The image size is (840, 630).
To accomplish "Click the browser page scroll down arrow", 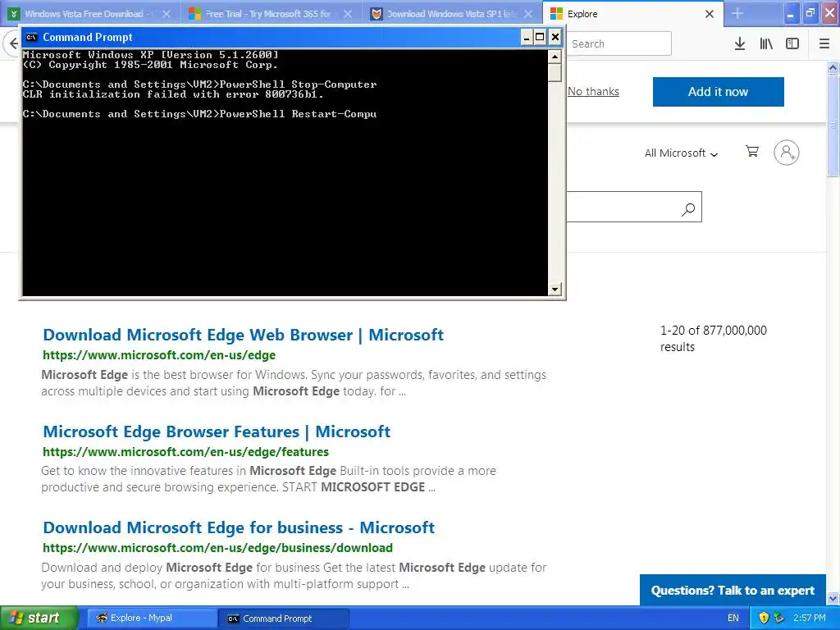I will (833, 598).
